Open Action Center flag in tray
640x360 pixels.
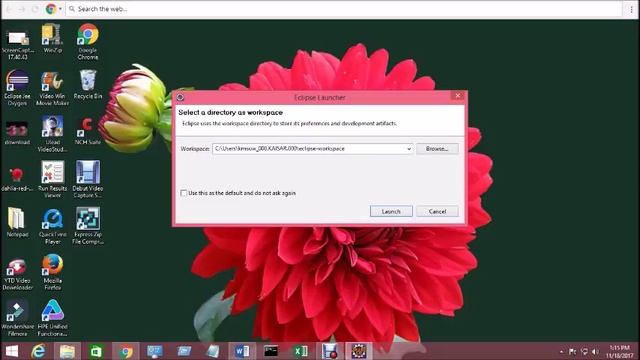click(573, 351)
